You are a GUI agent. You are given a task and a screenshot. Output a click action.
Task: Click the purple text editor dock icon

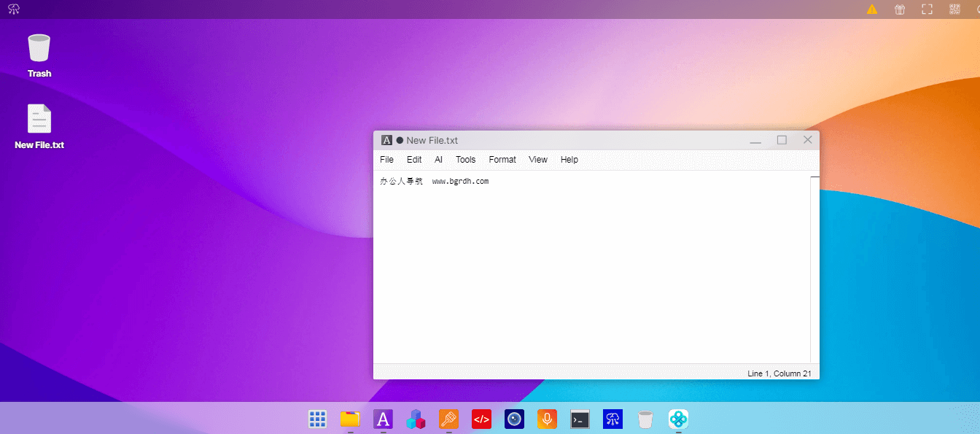(x=383, y=419)
